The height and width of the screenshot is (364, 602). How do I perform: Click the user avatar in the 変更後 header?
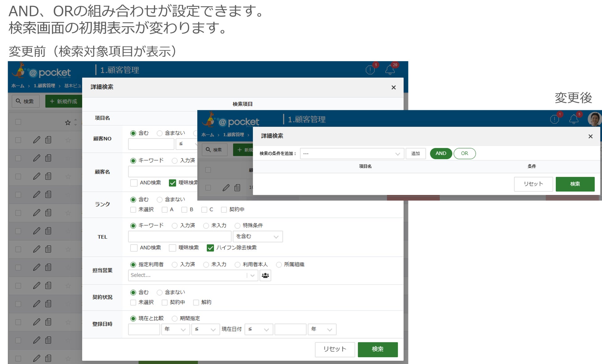[594, 119]
